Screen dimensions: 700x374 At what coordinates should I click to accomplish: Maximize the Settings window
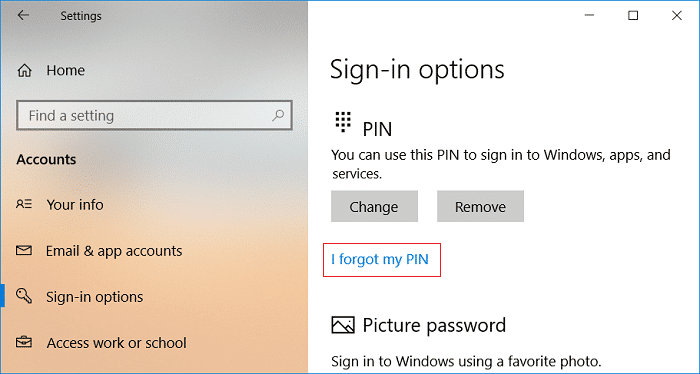[x=633, y=16]
